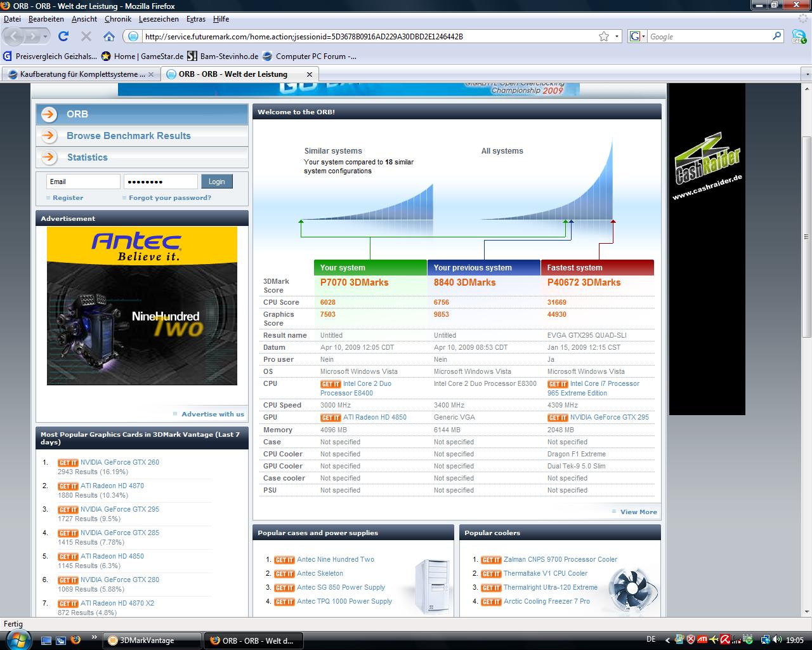
Task: Close the ORB - Welt der Leistung tab
Action: [310, 74]
